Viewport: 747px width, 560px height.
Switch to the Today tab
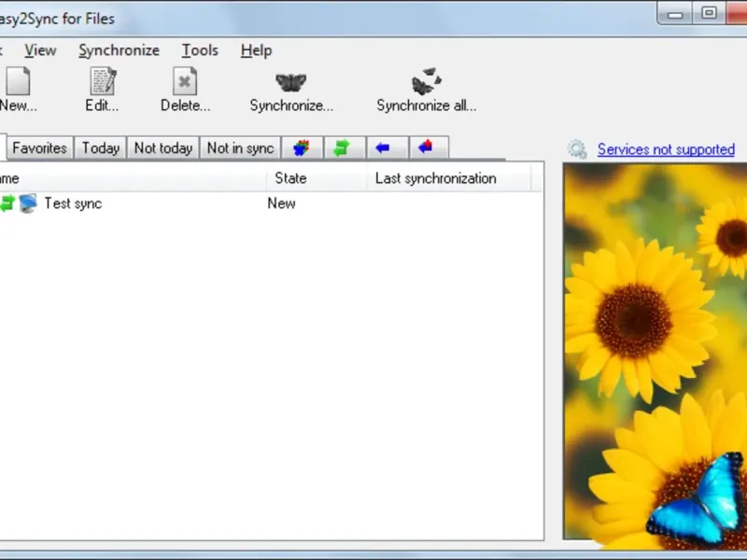click(x=101, y=148)
